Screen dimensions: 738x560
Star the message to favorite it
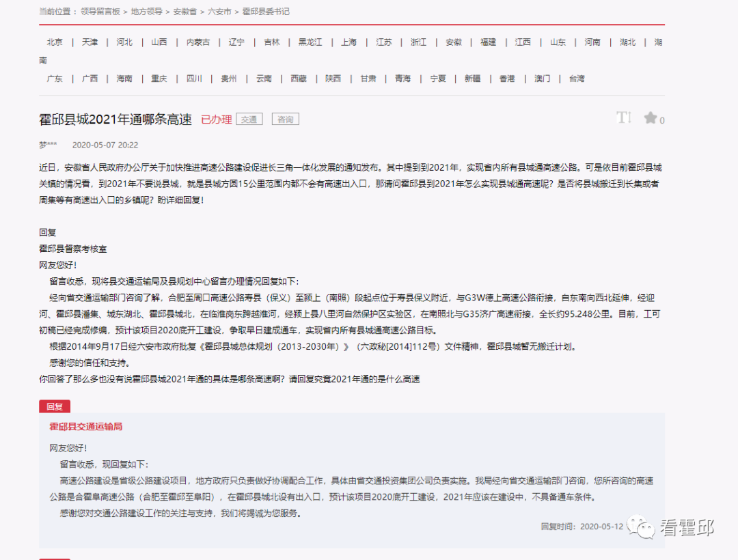coord(649,117)
